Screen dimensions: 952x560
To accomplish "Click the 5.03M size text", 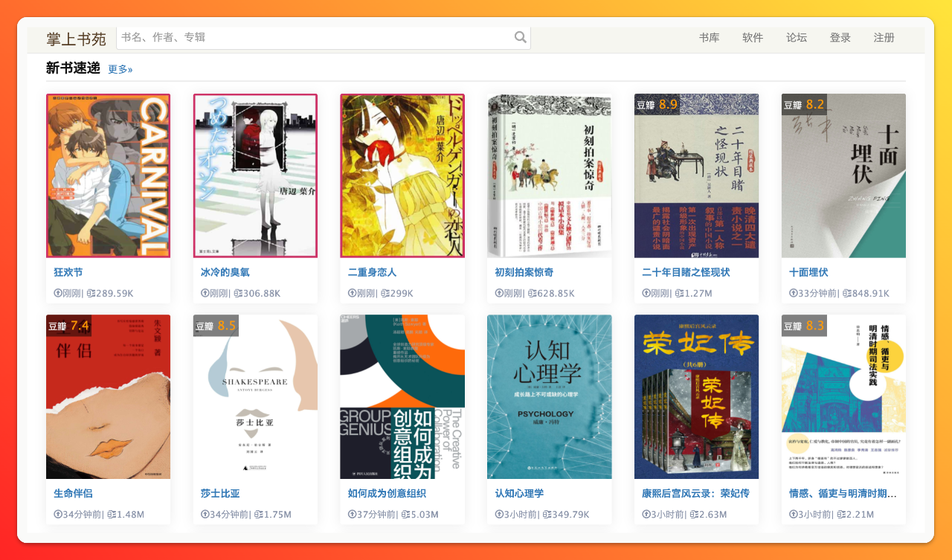I will click(x=425, y=515).
